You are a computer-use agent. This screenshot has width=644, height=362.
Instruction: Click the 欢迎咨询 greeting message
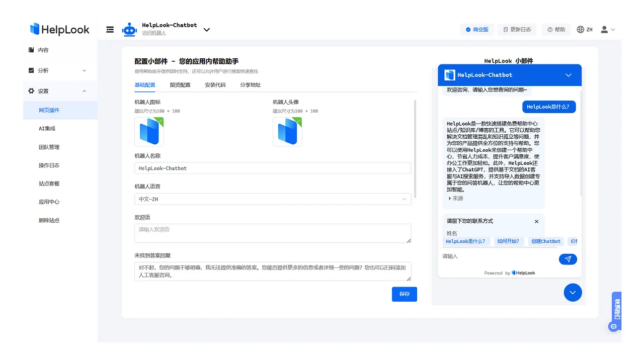click(487, 89)
